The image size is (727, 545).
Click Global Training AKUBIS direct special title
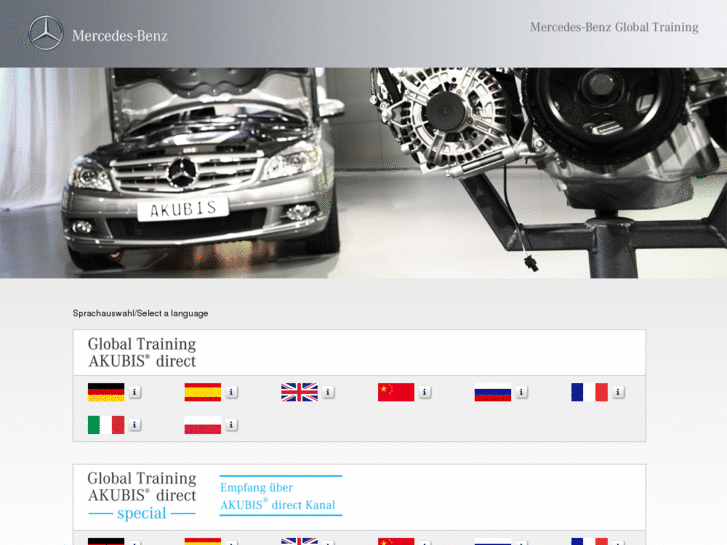point(142,496)
